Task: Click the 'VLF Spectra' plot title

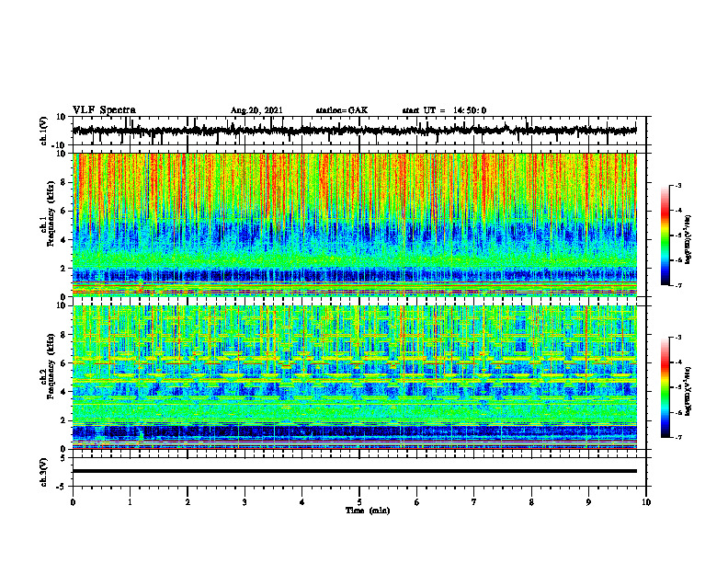Action: coord(104,110)
